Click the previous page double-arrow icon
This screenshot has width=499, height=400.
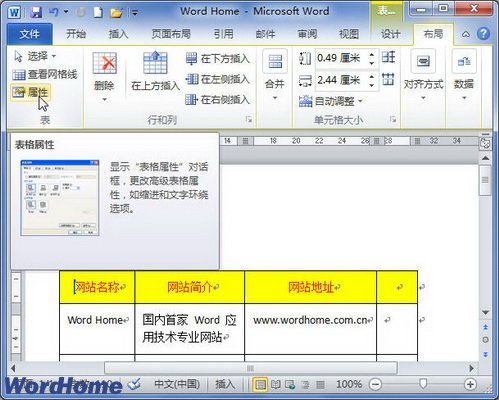pyautogui.click(x=485, y=327)
